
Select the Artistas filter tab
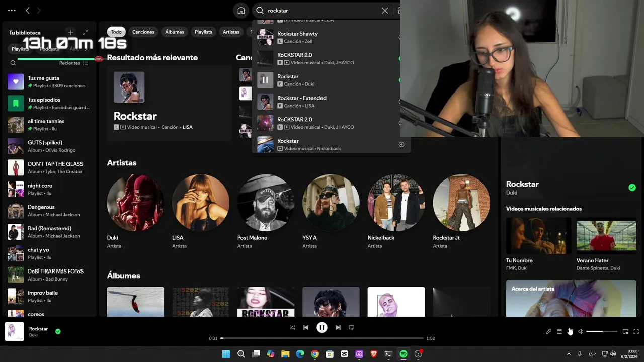tap(231, 32)
